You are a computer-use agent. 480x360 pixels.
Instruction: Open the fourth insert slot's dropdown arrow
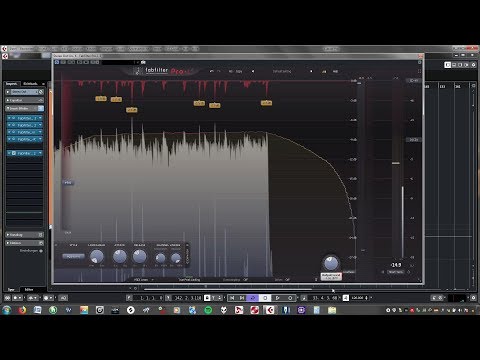[40, 139]
